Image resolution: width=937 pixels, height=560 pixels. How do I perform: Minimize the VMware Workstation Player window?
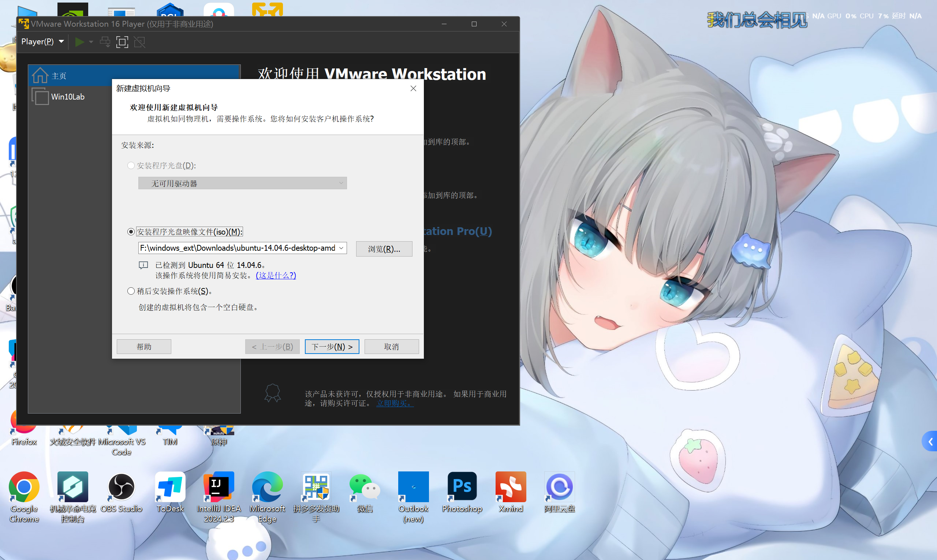[x=444, y=24]
